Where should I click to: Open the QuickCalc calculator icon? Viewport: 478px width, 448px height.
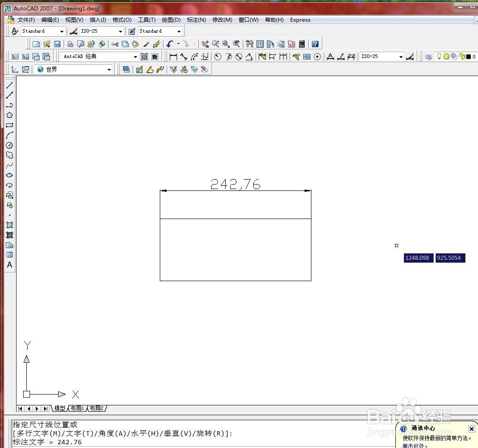[x=302, y=44]
